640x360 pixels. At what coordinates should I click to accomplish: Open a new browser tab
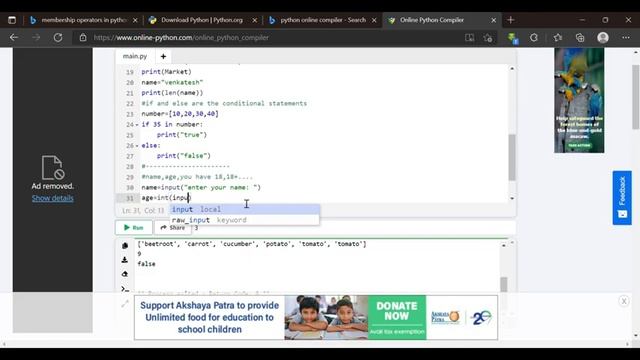pyautogui.click(x=511, y=20)
